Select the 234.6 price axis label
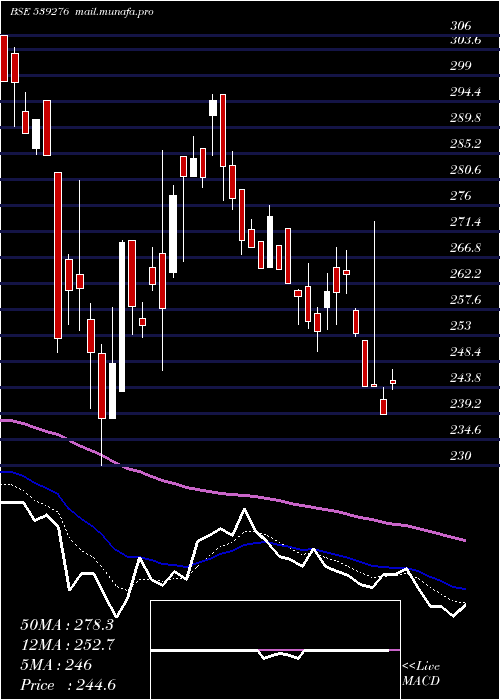The width and height of the screenshot is (500, 700). pos(465,430)
